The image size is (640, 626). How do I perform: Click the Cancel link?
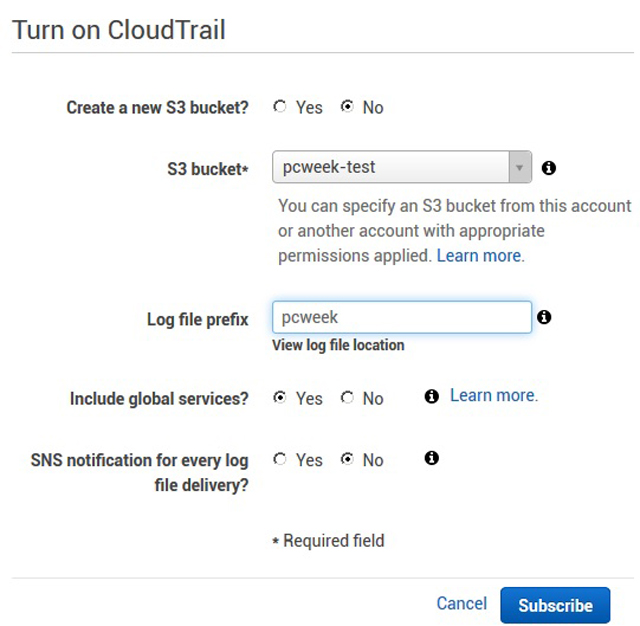pyautogui.click(x=462, y=604)
